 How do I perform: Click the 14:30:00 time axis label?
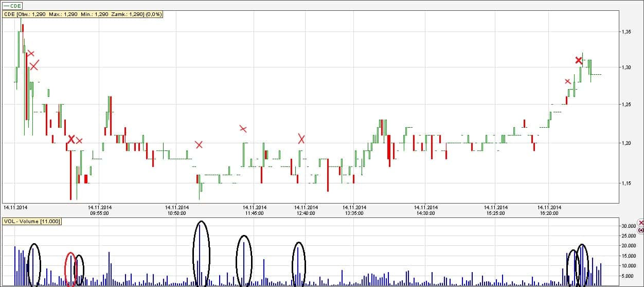tap(425, 213)
